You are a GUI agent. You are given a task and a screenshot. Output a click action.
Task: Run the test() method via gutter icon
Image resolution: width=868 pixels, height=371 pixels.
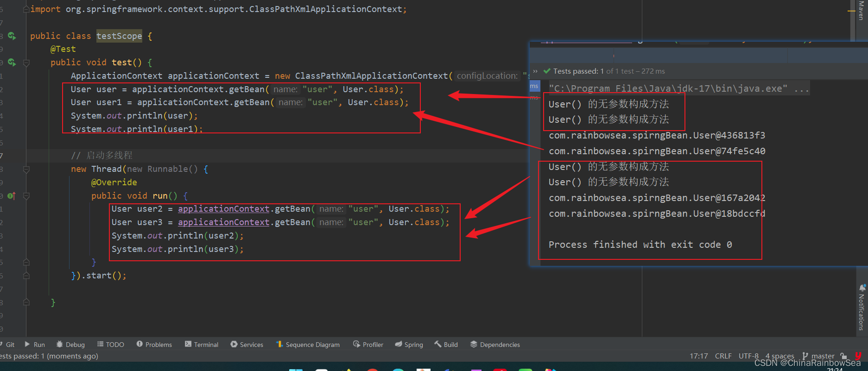tap(12, 63)
